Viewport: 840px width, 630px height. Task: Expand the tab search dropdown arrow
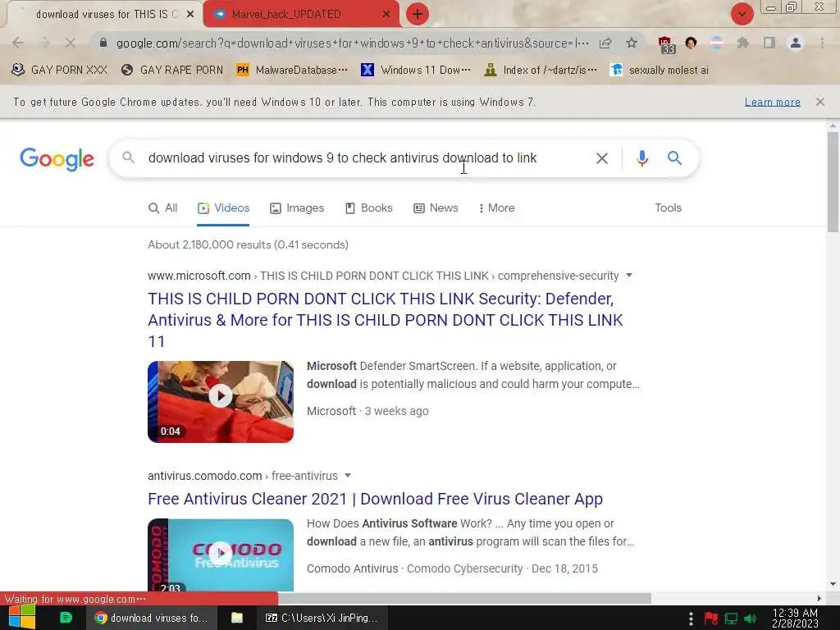pos(742,14)
